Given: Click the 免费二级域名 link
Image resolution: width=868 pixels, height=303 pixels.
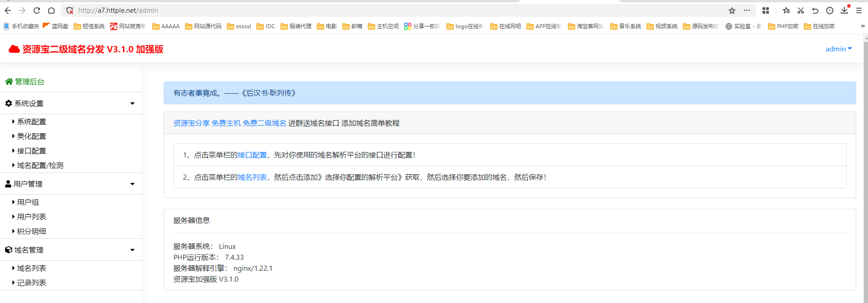Looking at the screenshot, I should [x=265, y=123].
